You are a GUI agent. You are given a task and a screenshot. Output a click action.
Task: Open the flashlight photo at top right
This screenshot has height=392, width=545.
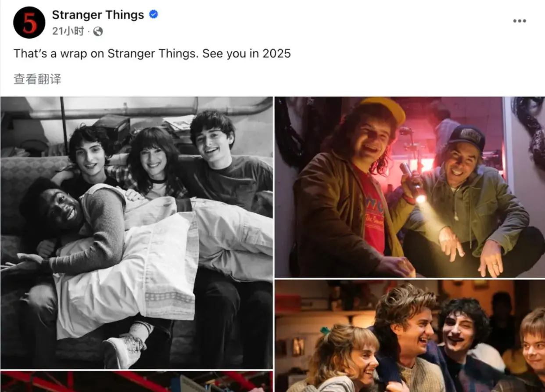pos(410,187)
